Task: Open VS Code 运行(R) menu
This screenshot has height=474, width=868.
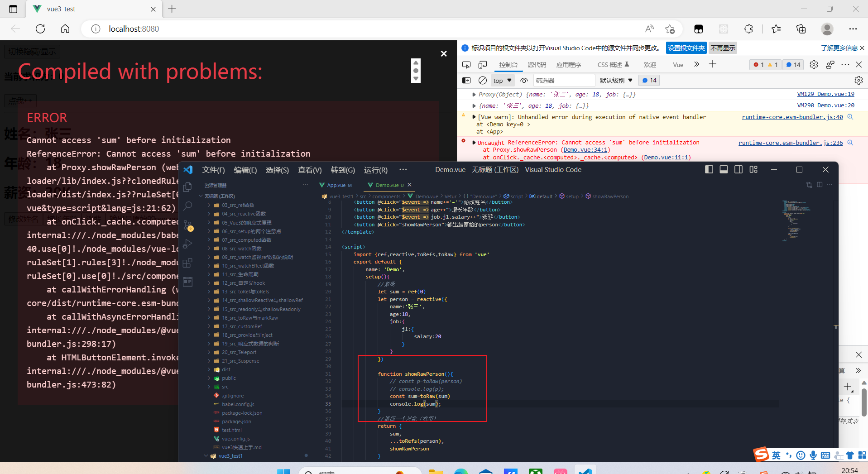Action: tap(376, 170)
